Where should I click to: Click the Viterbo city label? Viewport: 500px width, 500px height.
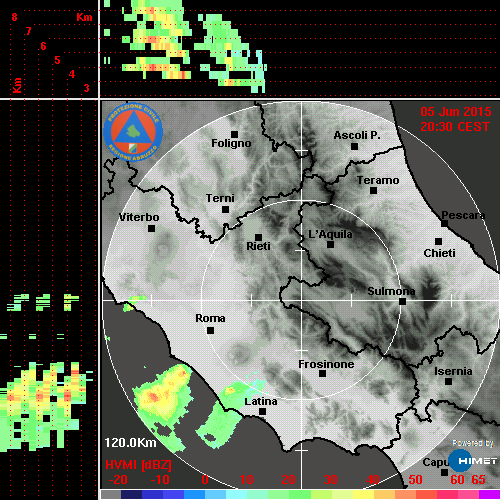(139, 217)
